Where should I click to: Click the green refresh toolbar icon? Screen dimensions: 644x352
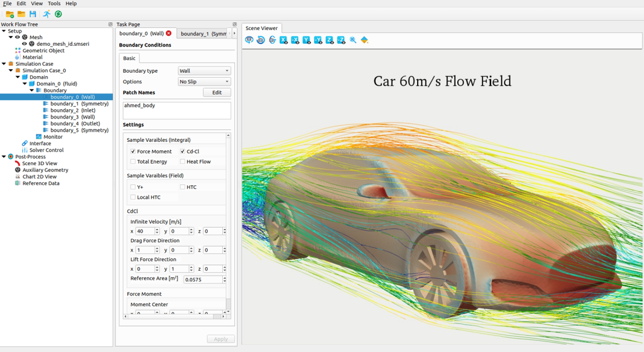[x=58, y=14]
